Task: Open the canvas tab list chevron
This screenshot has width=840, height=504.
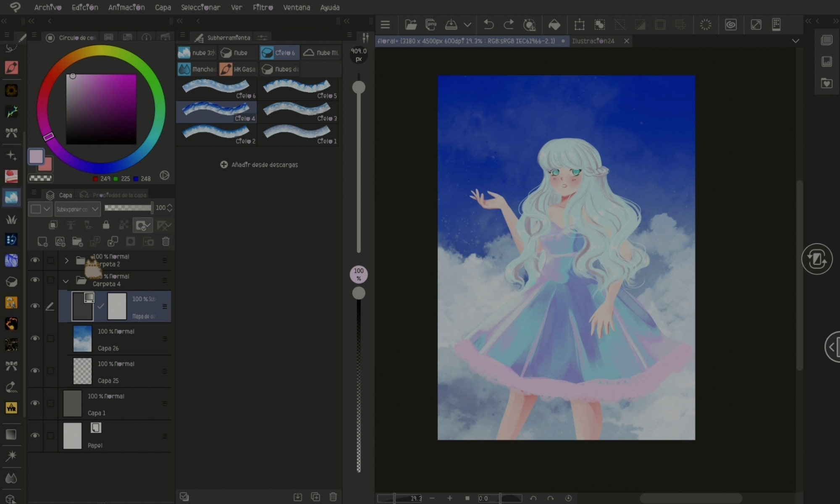Action: pos(795,41)
